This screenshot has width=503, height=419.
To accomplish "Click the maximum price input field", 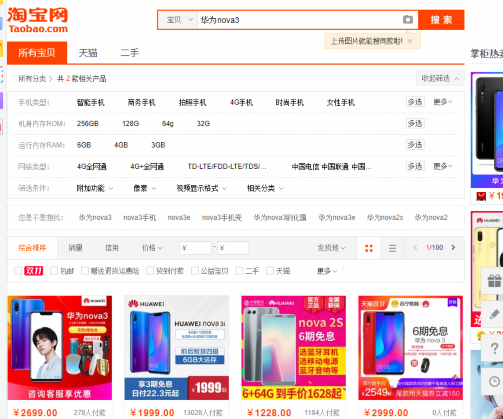I will click(233, 248).
